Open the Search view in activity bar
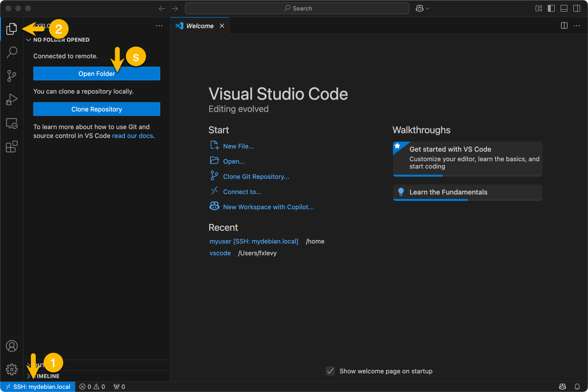The height and width of the screenshot is (392, 588). 12,52
